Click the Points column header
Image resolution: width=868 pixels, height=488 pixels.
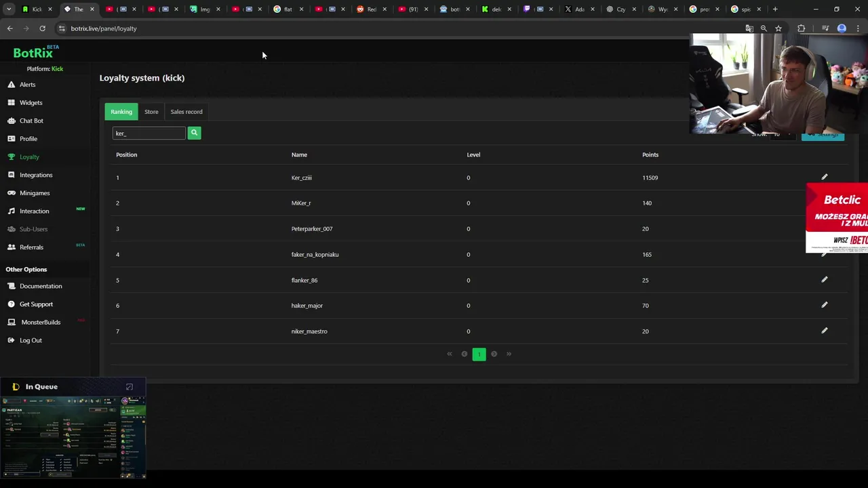(x=650, y=155)
